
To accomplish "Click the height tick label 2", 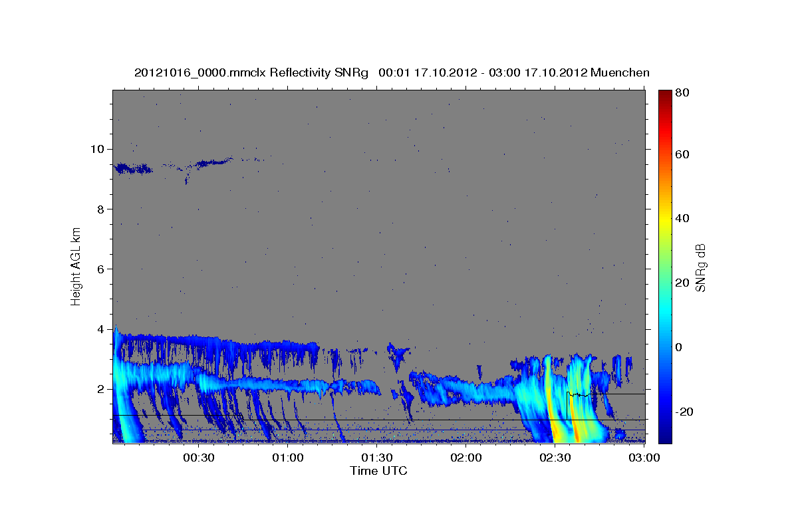I will pyautogui.click(x=100, y=389).
